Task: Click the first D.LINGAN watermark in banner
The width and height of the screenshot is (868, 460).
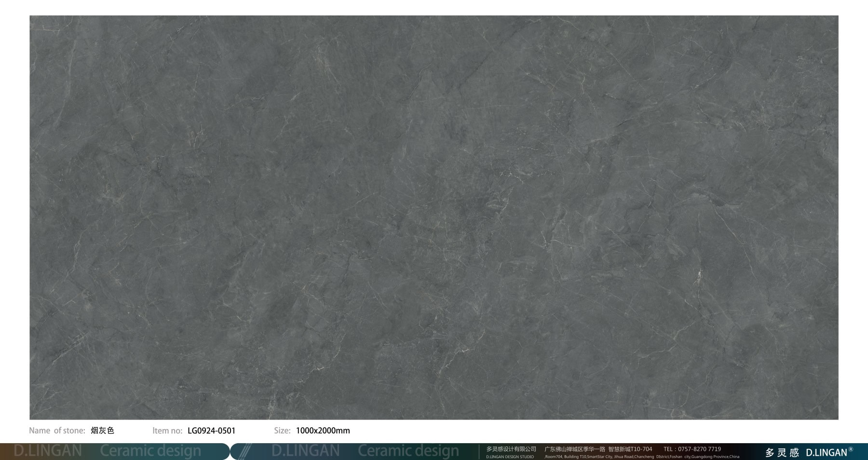Action: 48,451
